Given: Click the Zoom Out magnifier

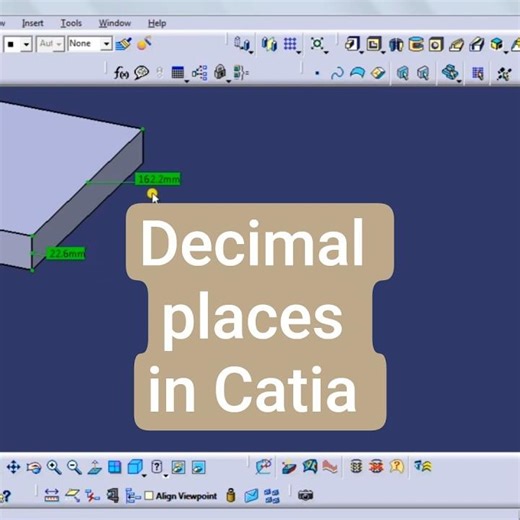Looking at the screenshot, I should 74,467.
